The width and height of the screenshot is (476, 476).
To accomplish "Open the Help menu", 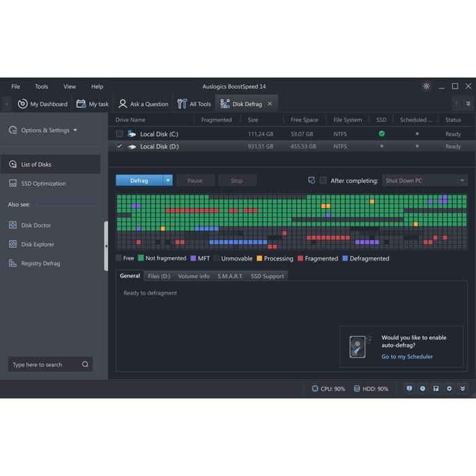I will (97, 86).
